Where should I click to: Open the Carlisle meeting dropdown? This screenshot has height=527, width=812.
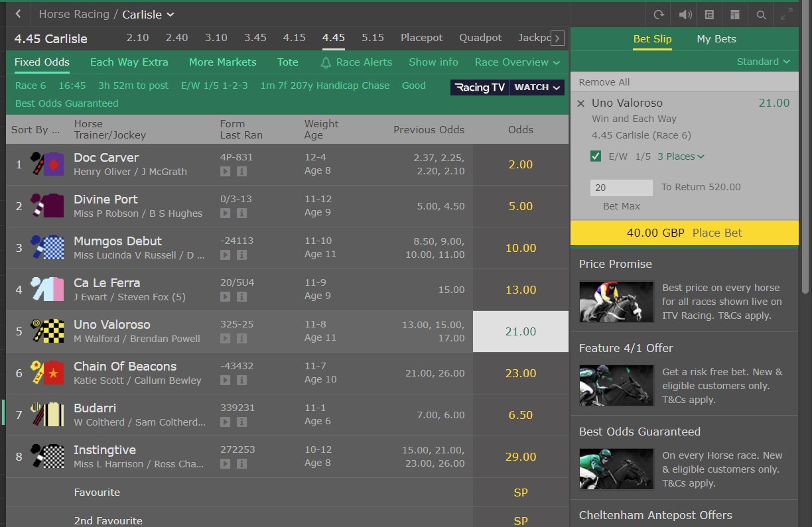pos(149,14)
